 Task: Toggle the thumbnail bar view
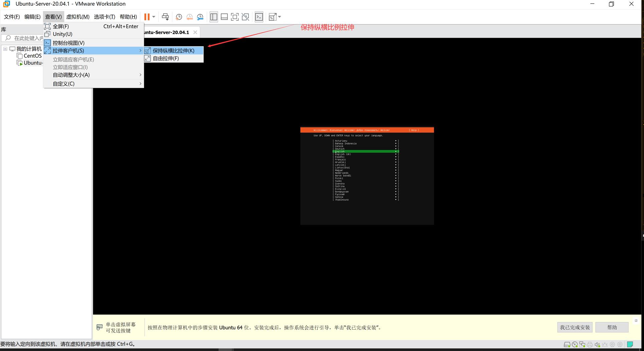224,17
